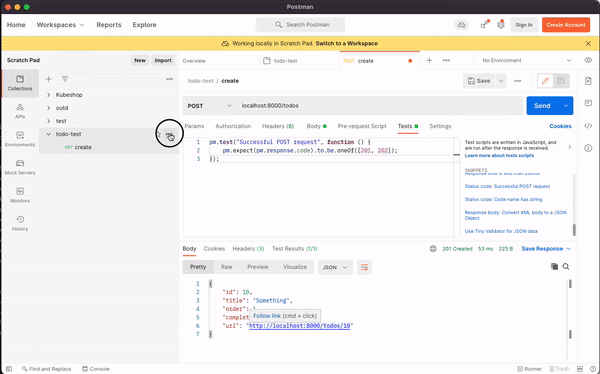Open the Collections sidebar panel
This screenshot has width=600, height=374.
[x=20, y=83]
